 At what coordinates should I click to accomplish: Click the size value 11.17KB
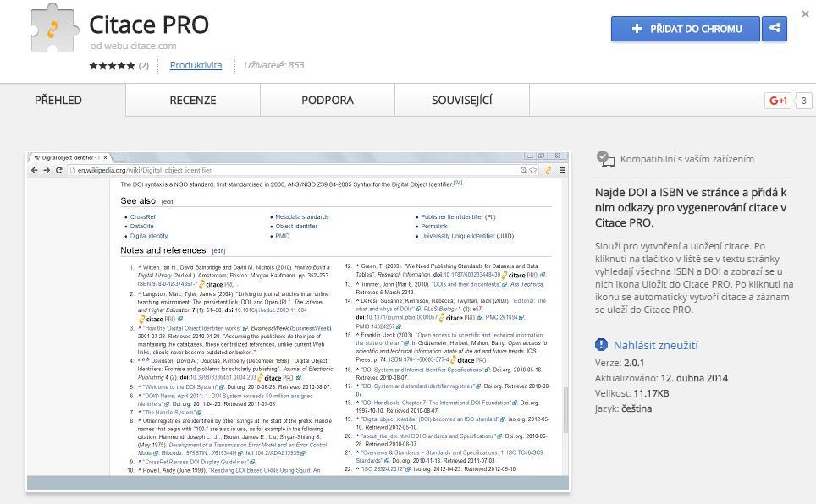tap(651, 393)
